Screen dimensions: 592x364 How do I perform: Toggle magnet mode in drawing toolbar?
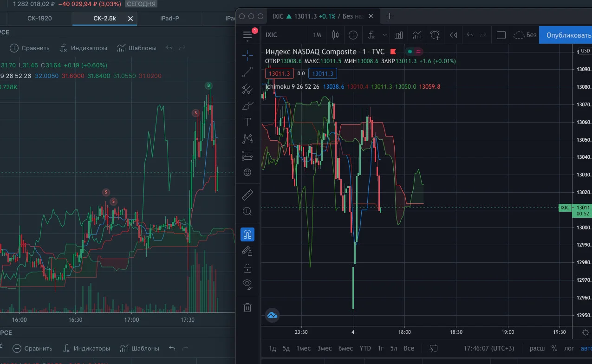(247, 234)
